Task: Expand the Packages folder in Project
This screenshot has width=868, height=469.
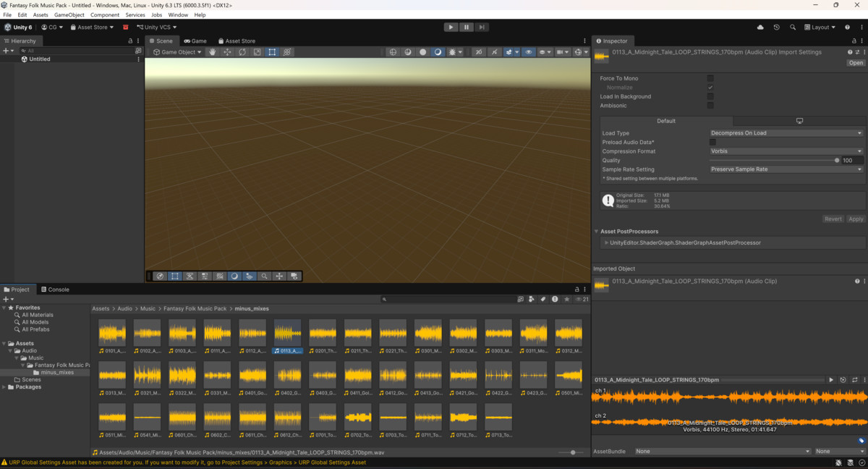Action: tap(4, 387)
